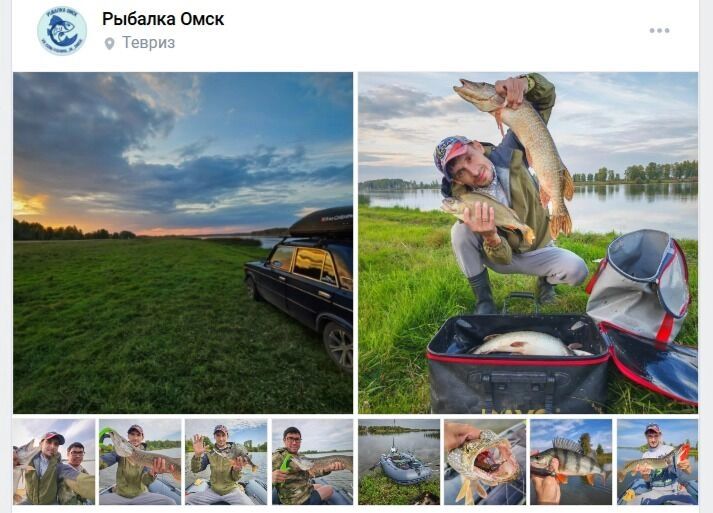Open the Тевриз location link

tap(148, 43)
